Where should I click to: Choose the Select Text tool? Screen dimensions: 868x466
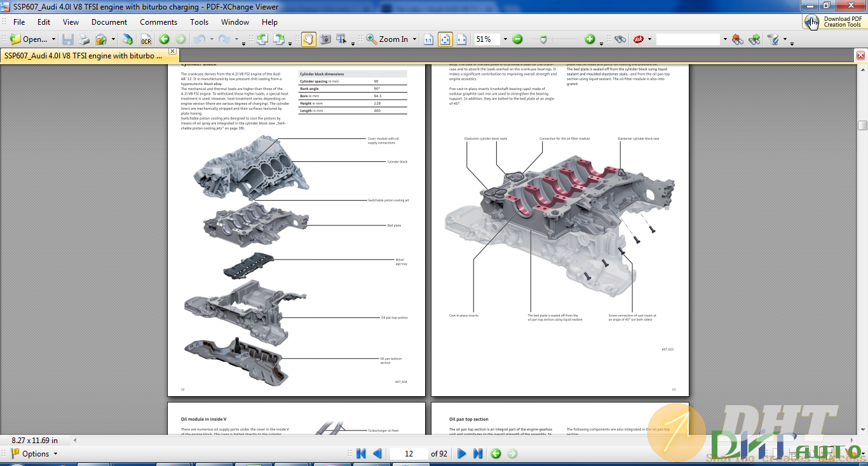coord(342,39)
